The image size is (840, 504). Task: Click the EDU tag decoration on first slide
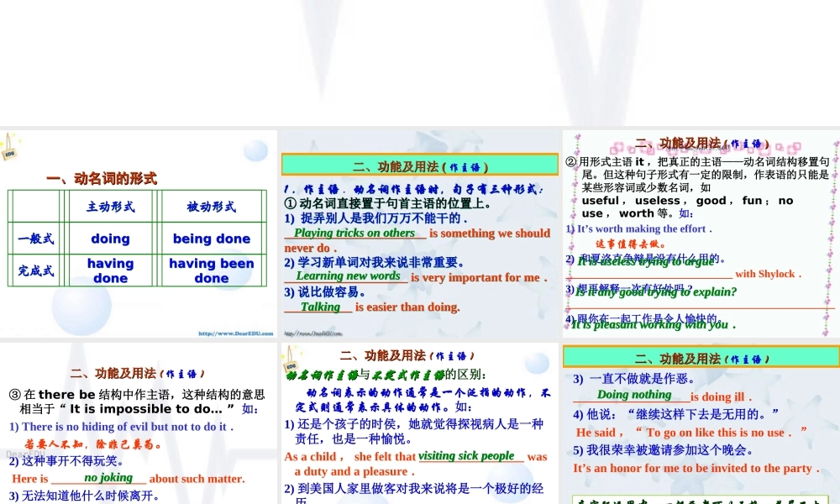[x=9, y=147]
